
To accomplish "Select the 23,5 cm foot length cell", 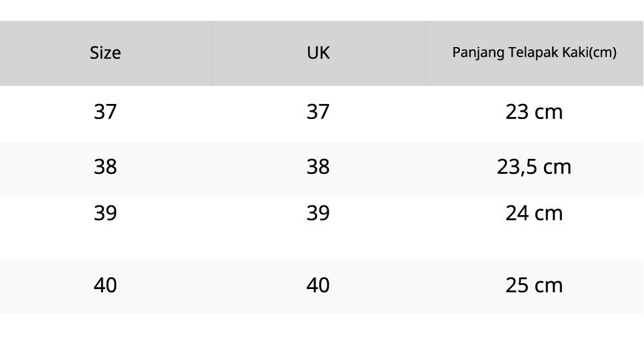I will click(x=534, y=167).
